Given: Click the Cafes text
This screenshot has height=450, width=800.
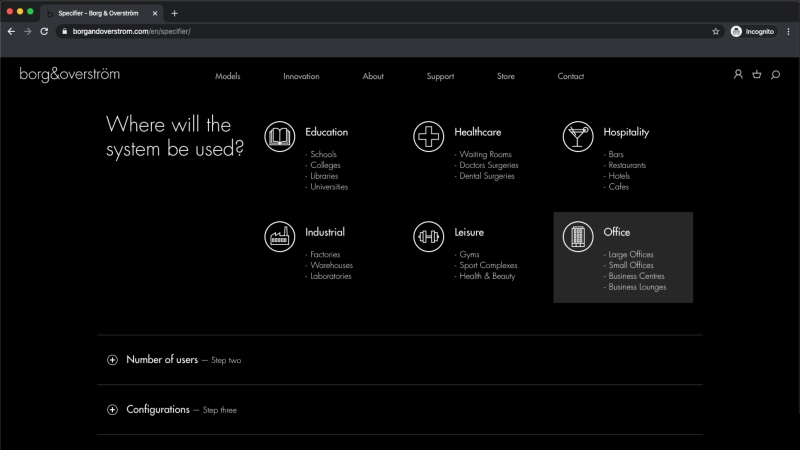Looking at the screenshot, I should 618,187.
